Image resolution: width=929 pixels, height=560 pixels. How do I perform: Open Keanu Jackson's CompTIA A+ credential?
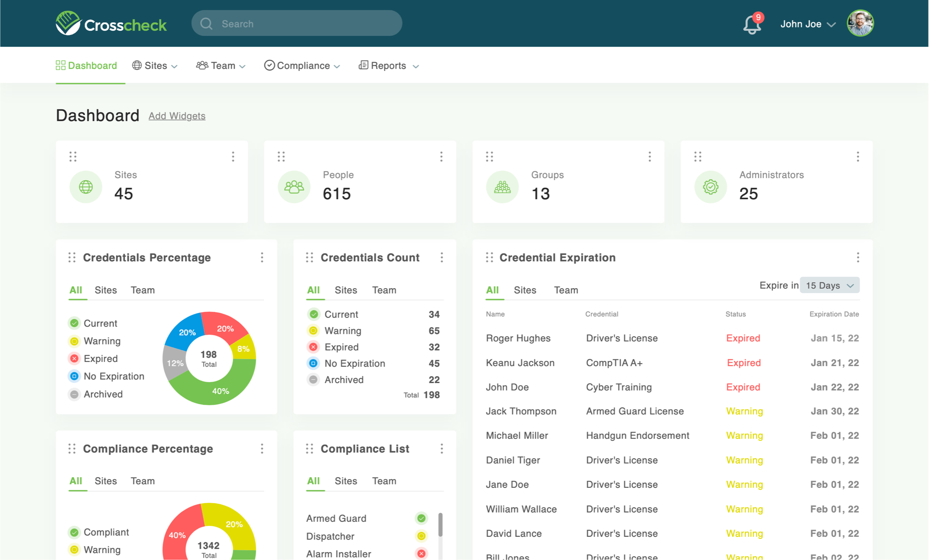614,362
